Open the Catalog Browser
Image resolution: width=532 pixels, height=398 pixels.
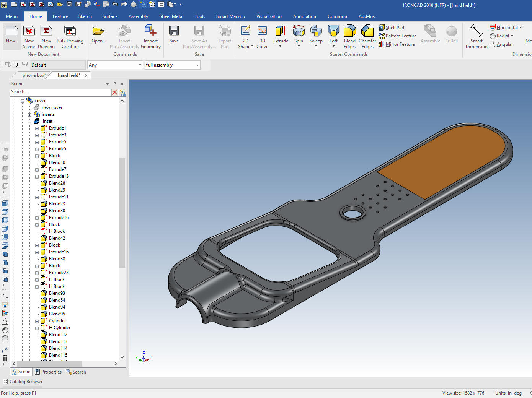(23, 382)
